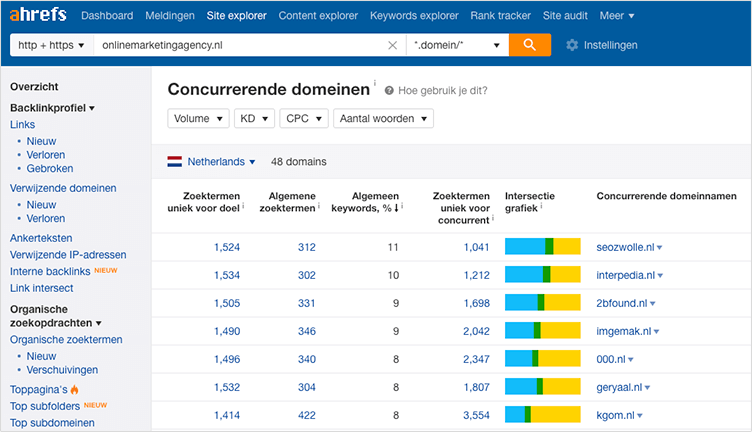Open Rank tracker
The height and width of the screenshot is (432, 752).
tap(500, 16)
